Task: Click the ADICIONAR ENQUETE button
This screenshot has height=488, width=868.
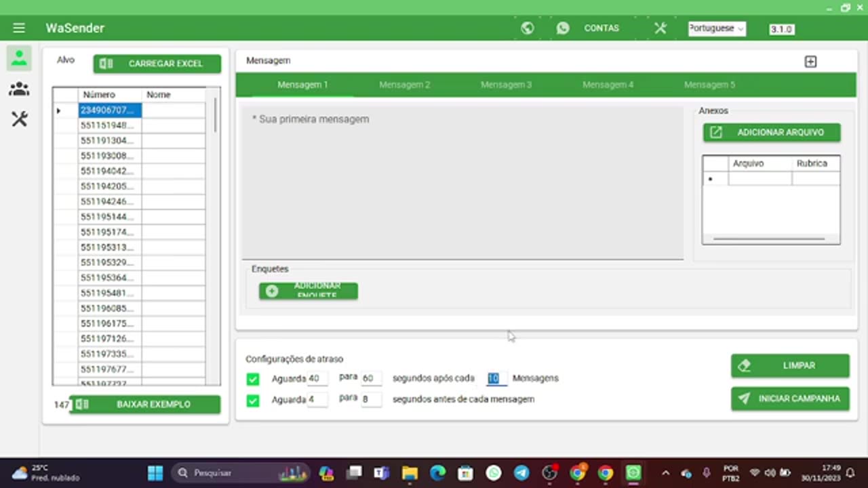Action: [x=309, y=291]
